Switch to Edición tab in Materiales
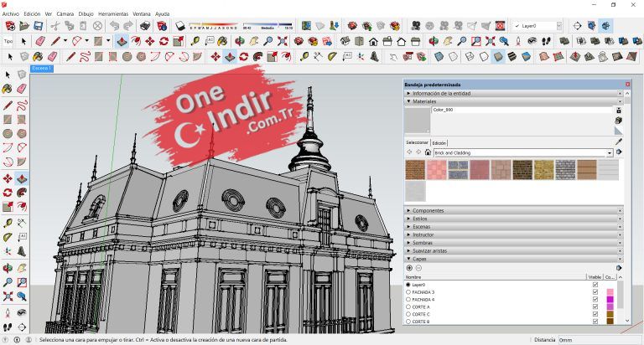This screenshot has width=644, height=345. pos(439,142)
